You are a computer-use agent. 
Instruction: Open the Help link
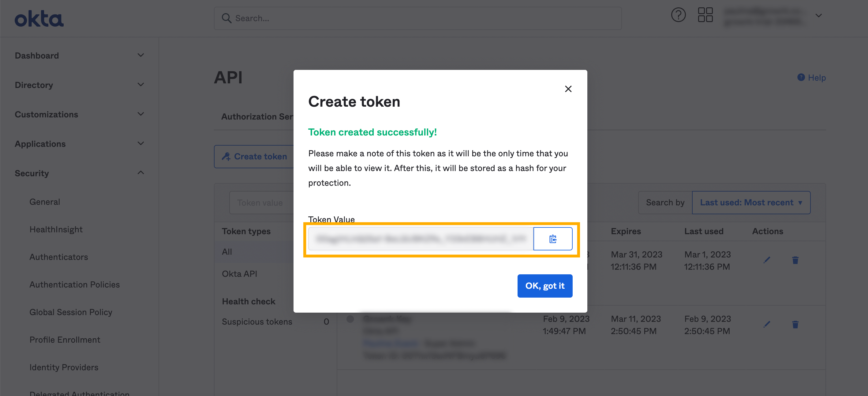[812, 78]
